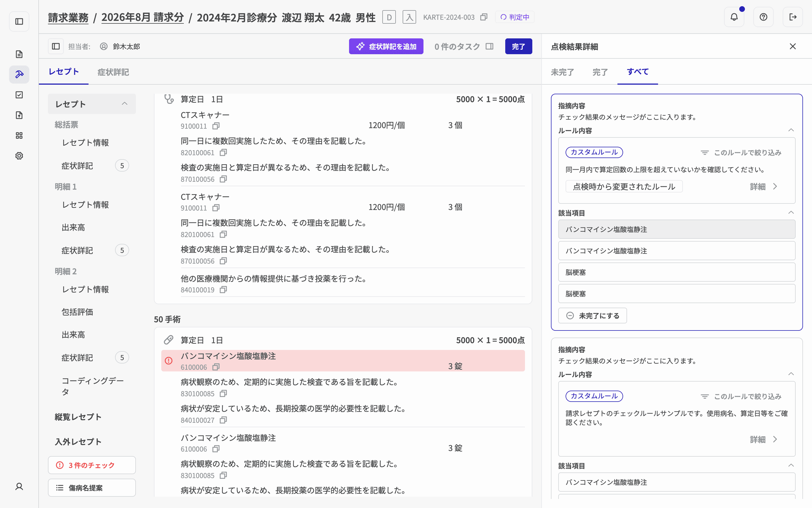
Task: Select highlighted バンコマイシン塩酸塩静注 in 該当項目
Action: (676, 229)
